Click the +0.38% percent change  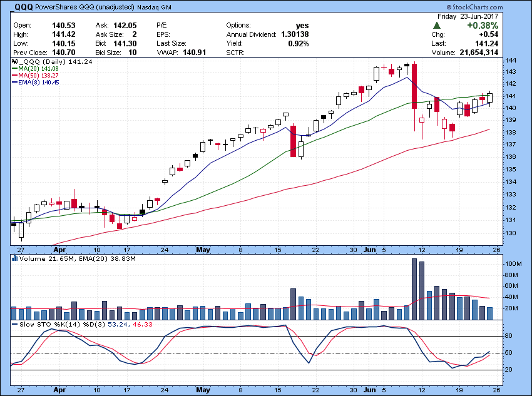tap(483, 26)
